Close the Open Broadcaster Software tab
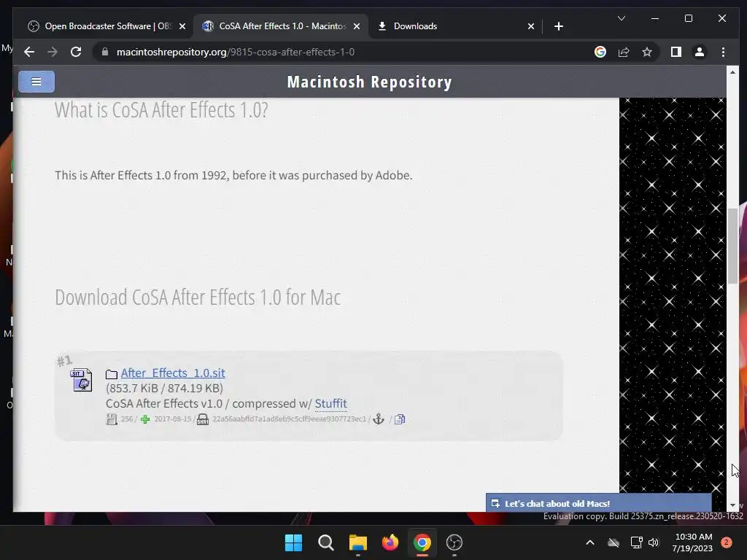Viewport: 747px width, 560px height. click(x=182, y=26)
